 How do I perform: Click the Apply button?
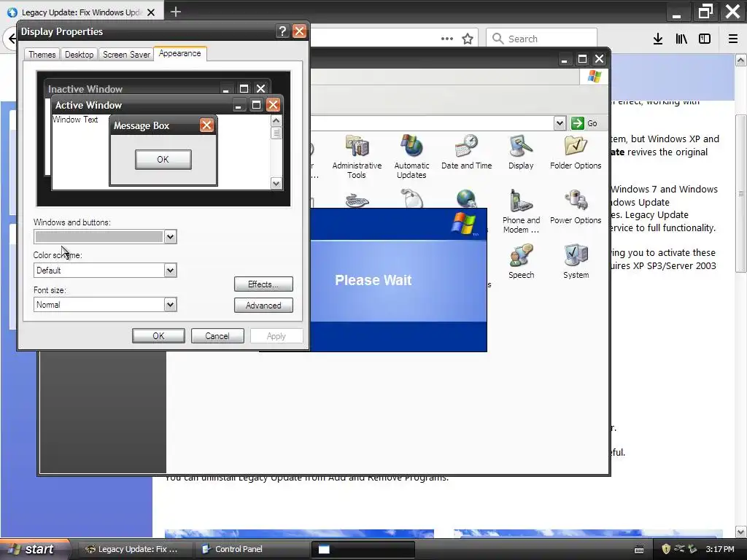tap(276, 335)
